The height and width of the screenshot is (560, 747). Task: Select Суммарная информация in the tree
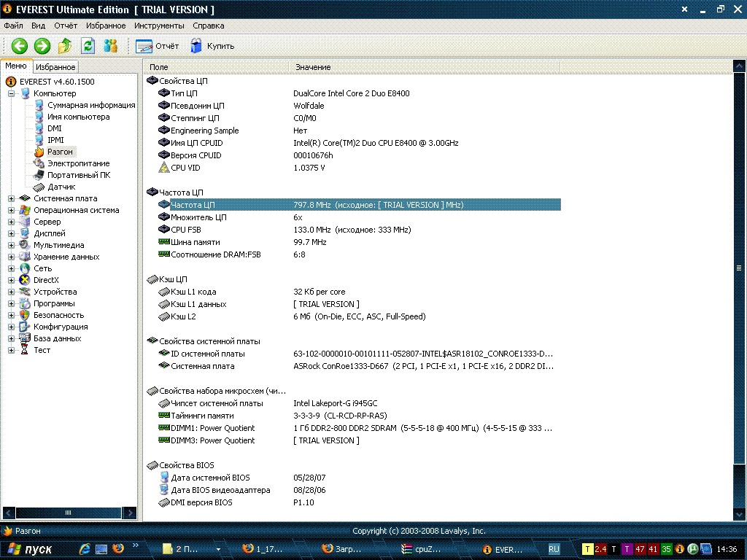pos(91,105)
